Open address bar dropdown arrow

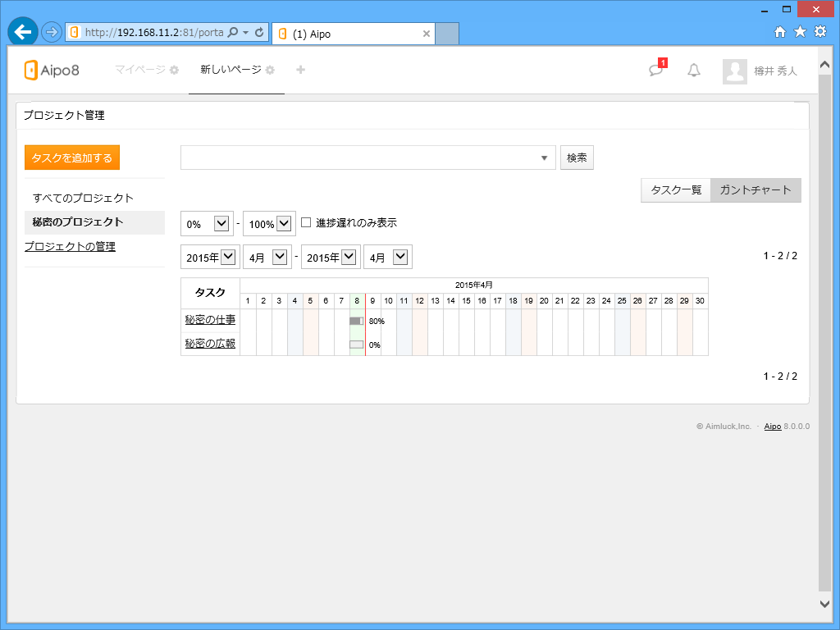[x=246, y=32]
